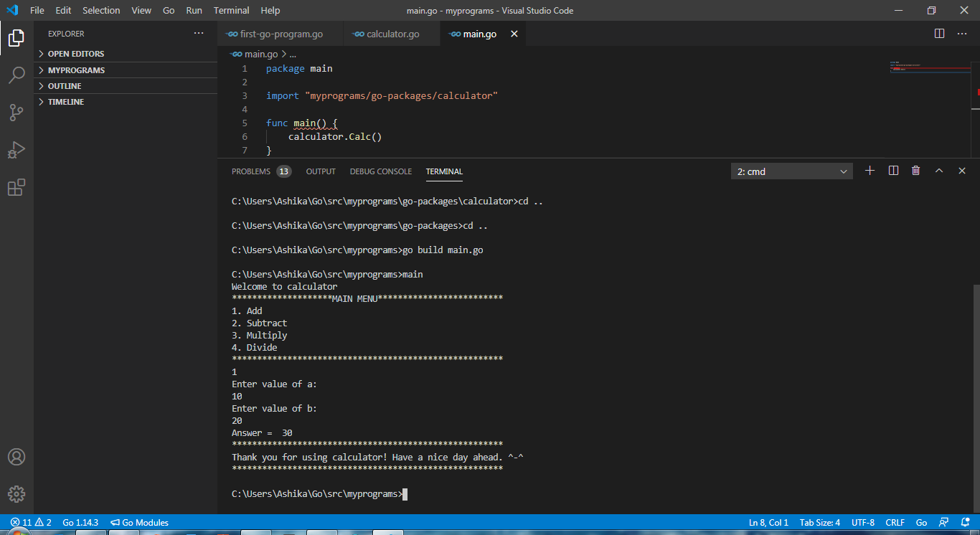
Task: Open the Help menu
Action: tap(270, 10)
